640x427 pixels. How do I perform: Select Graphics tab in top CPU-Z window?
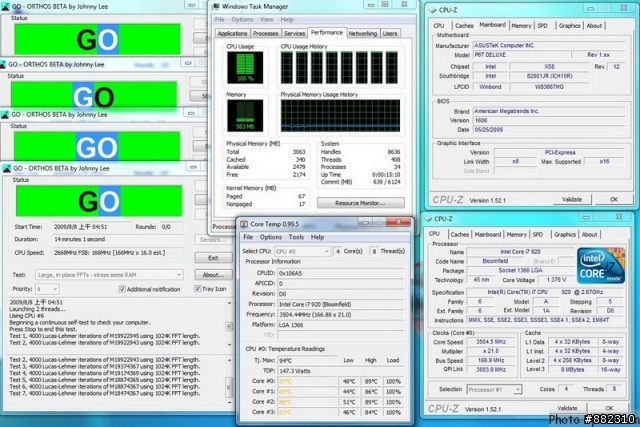569,26
